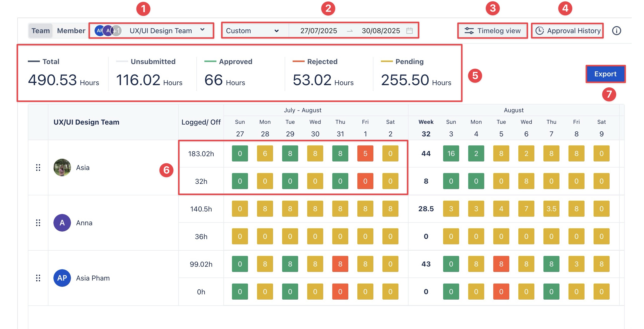The width and height of the screenshot is (644, 329).
Task: Click the Timelog view sliders icon
Action: click(469, 31)
